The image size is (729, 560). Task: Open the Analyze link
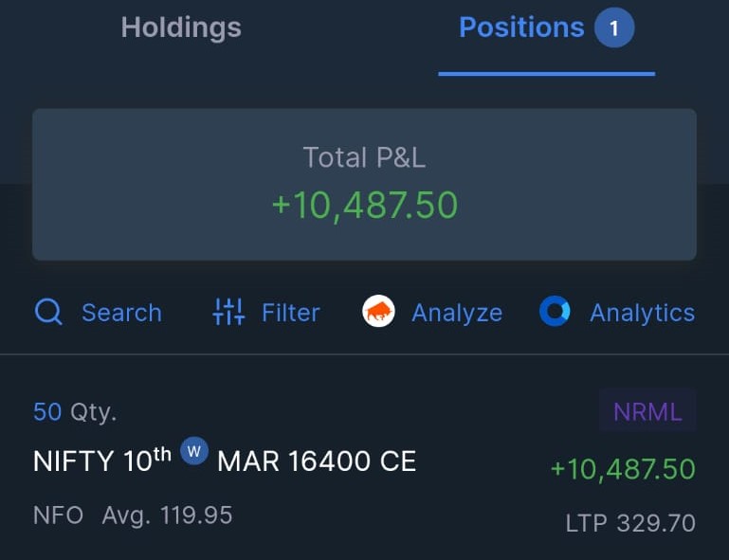point(456,313)
